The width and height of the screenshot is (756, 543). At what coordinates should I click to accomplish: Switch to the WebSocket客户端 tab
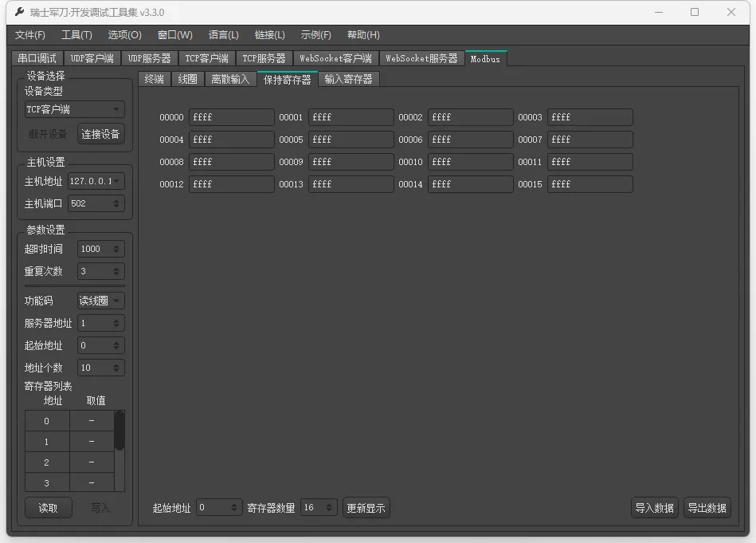[335, 58]
